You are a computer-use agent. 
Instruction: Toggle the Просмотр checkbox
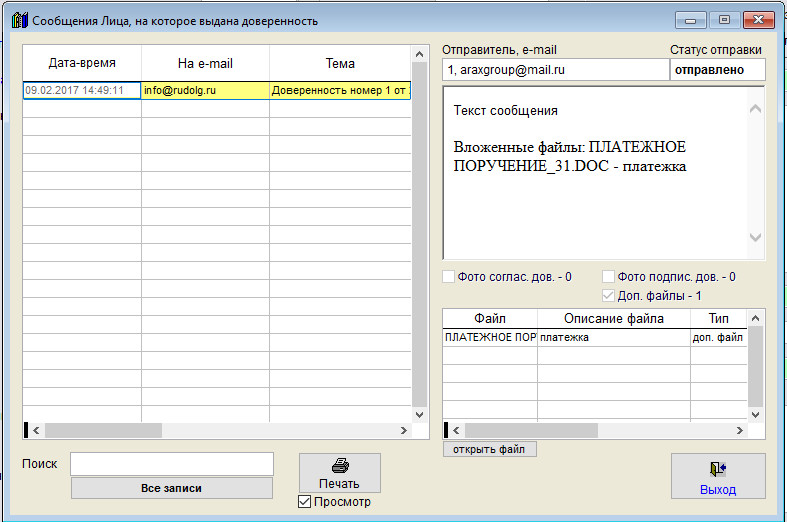click(304, 501)
